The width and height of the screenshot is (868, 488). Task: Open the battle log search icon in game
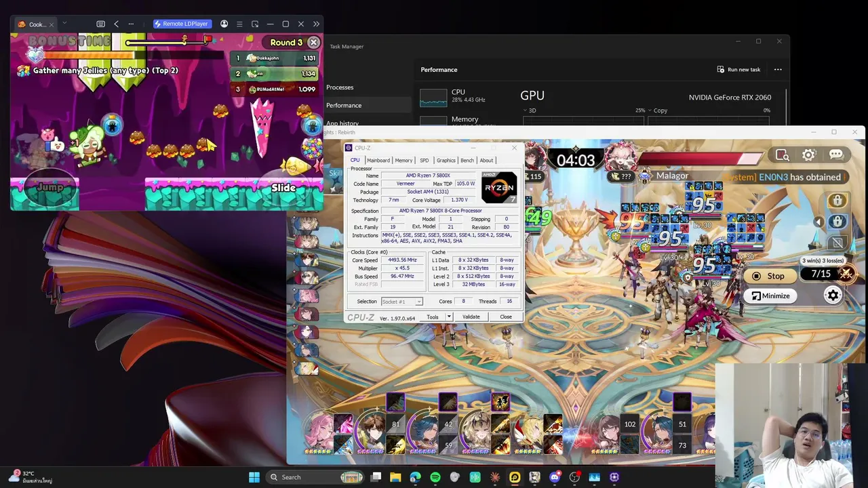(x=783, y=155)
